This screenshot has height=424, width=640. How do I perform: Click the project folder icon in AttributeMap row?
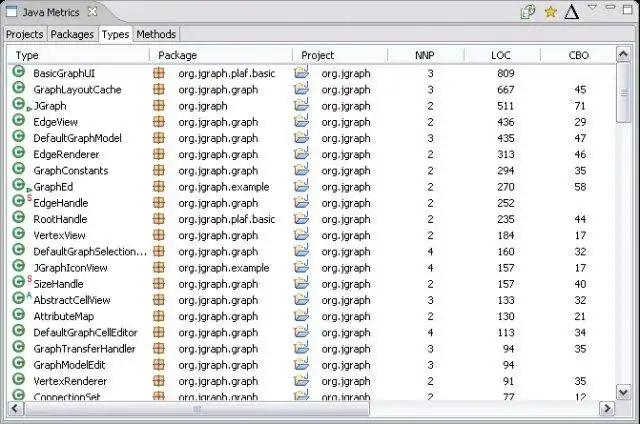pos(301,315)
